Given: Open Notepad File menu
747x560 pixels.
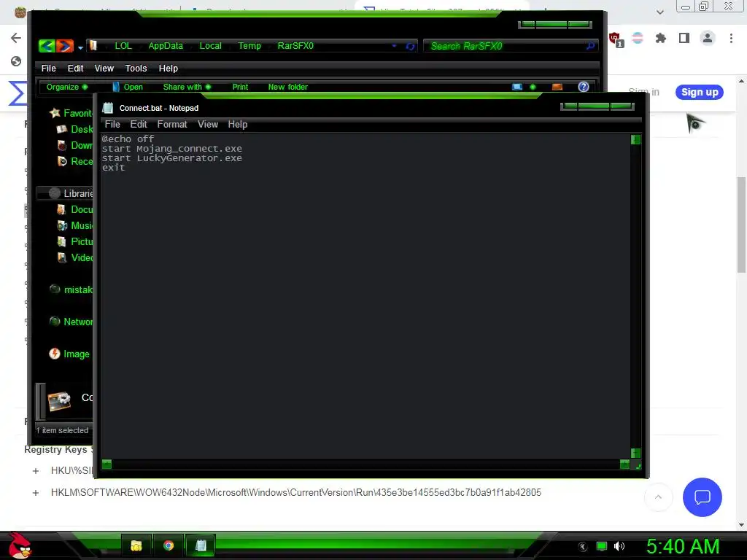Looking at the screenshot, I should [x=112, y=124].
